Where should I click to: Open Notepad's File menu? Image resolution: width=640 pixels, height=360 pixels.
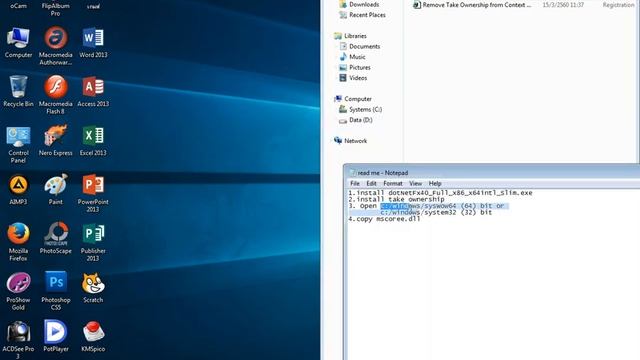355,184
